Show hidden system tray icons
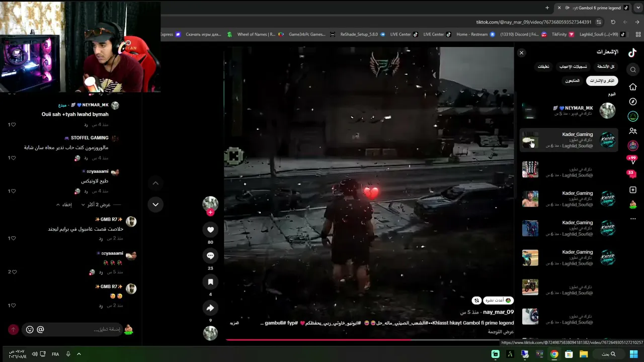644x362 pixels. coord(79,354)
